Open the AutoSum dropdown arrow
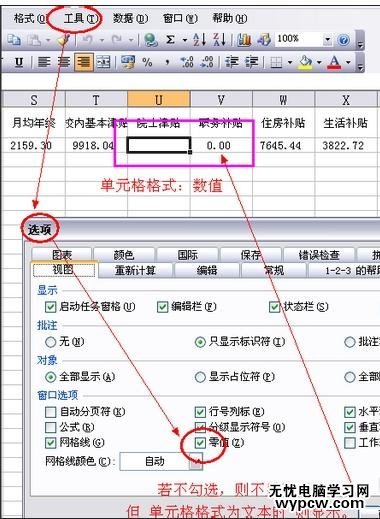Viewport: 380px width, 519px height. (184, 41)
